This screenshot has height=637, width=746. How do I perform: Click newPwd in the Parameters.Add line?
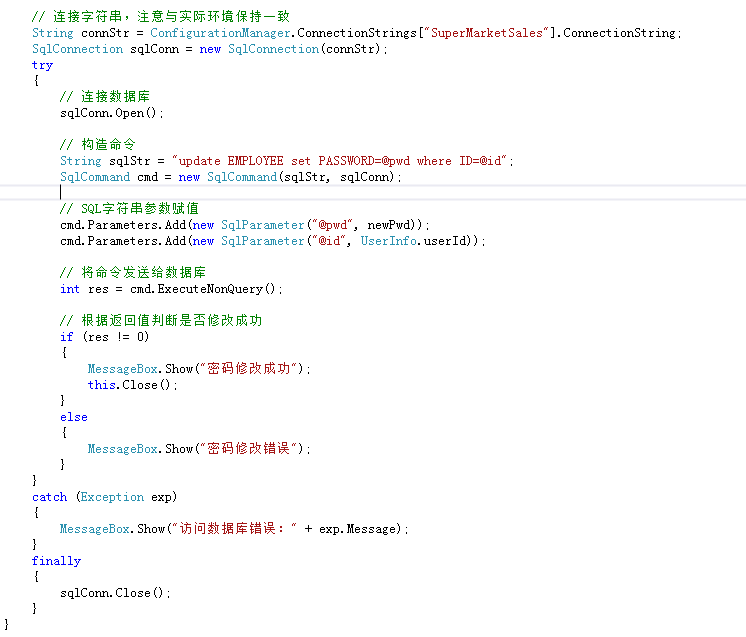click(x=389, y=225)
